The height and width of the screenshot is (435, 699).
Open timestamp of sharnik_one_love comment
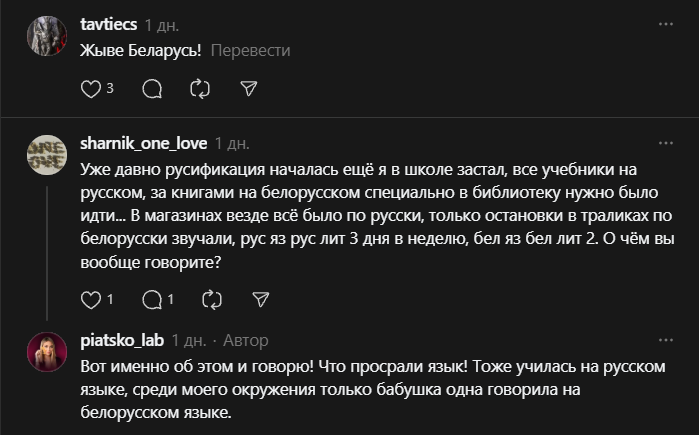(232, 142)
